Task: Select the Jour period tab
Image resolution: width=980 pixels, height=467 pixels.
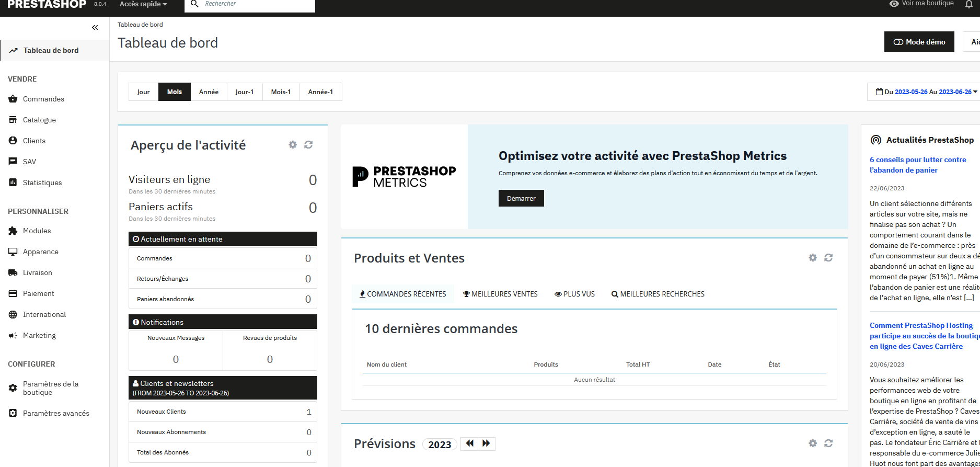Action: 143,92
